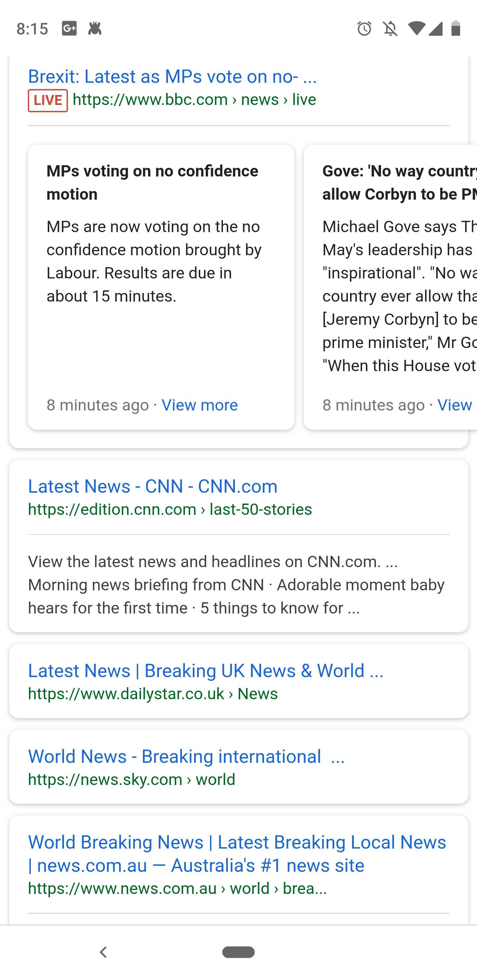Image resolution: width=477 pixels, height=980 pixels.
Task: Tap the battery status icon
Action: pyautogui.click(x=456, y=28)
